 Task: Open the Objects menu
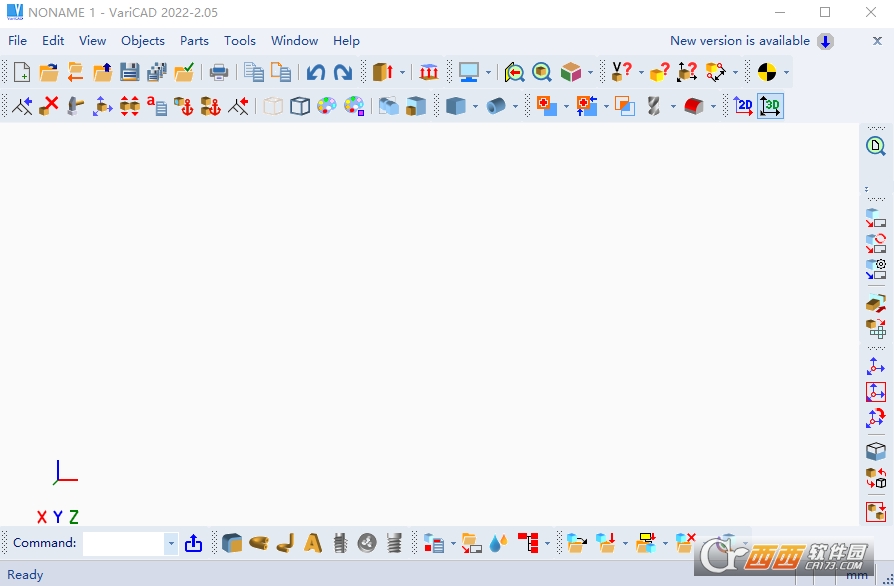[x=143, y=41]
